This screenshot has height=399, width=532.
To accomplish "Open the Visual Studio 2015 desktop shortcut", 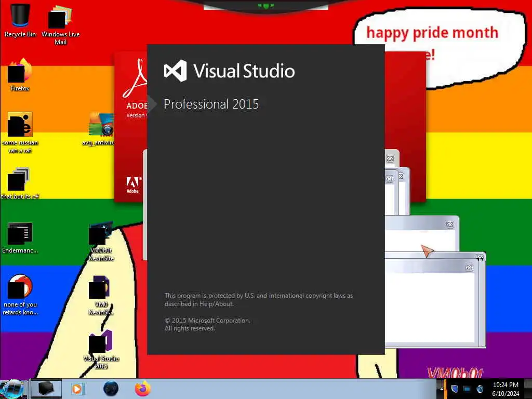I will pos(101,350).
